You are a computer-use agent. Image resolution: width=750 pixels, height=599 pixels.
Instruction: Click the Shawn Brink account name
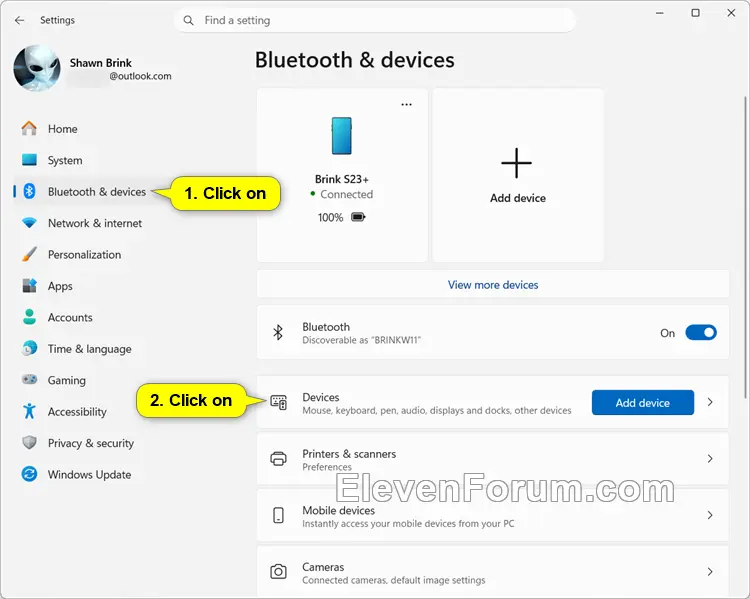[x=100, y=63]
